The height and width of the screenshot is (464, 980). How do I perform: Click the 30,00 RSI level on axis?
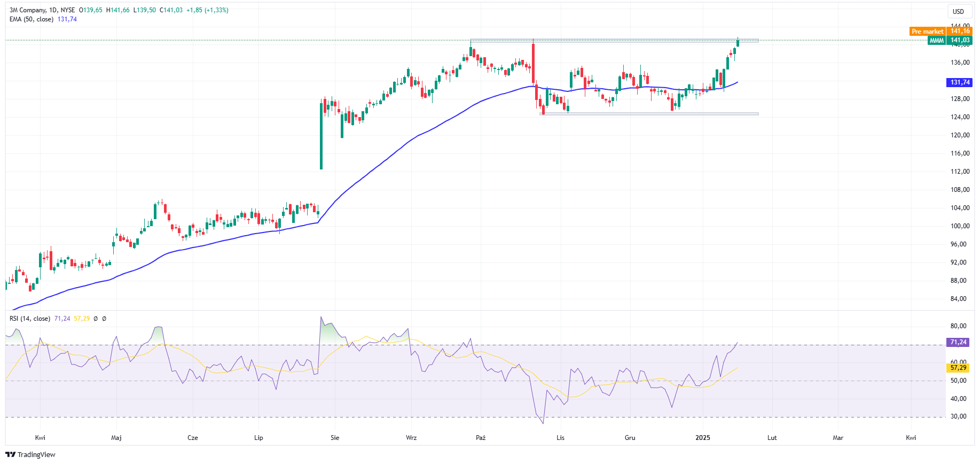pyautogui.click(x=958, y=416)
